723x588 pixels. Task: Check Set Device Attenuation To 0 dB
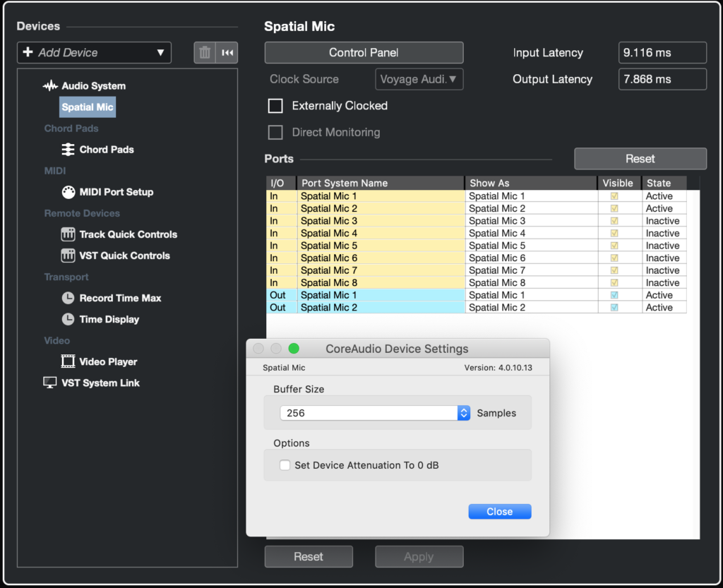tap(285, 465)
